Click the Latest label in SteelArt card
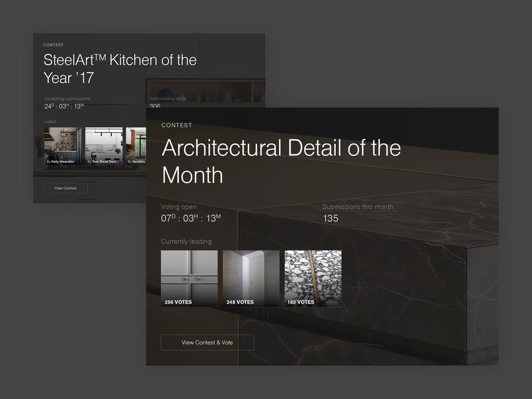The height and width of the screenshot is (399, 532). point(50,122)
